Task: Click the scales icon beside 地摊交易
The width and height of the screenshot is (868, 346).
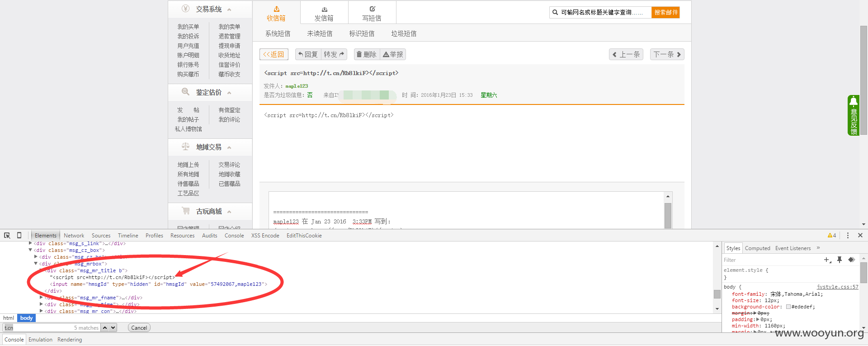Action: pyautogui.click(x=185, y=147)
